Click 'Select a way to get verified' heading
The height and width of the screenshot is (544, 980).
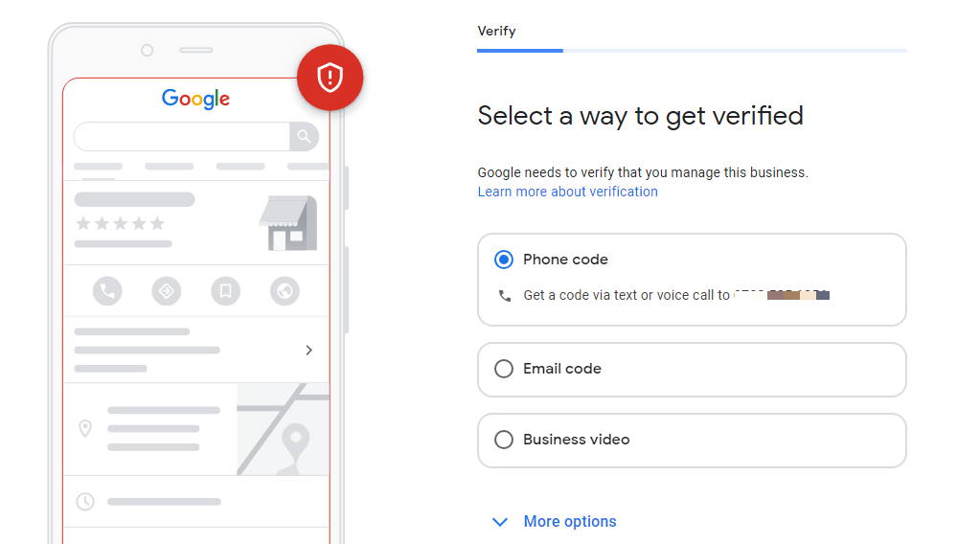[640, 116]
